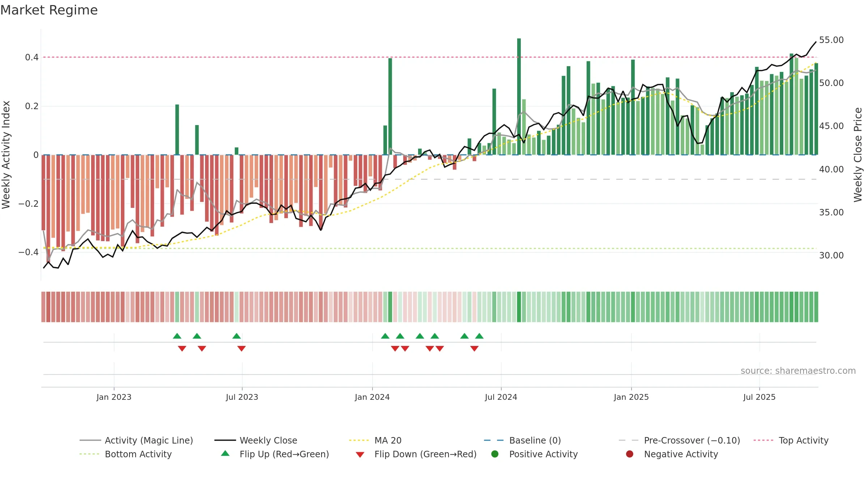Toggle Baseline (0) legend entry

(x=522, y=440)
